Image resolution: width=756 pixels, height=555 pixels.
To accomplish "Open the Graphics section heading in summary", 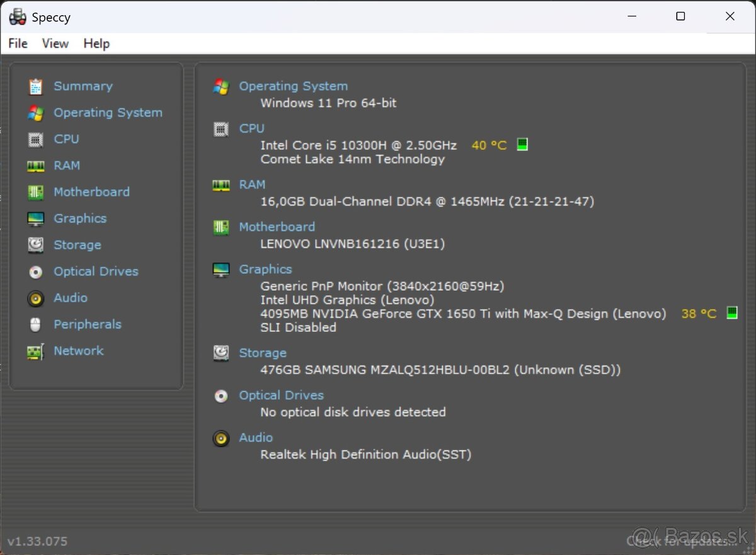I will click(x=265, y=269).
